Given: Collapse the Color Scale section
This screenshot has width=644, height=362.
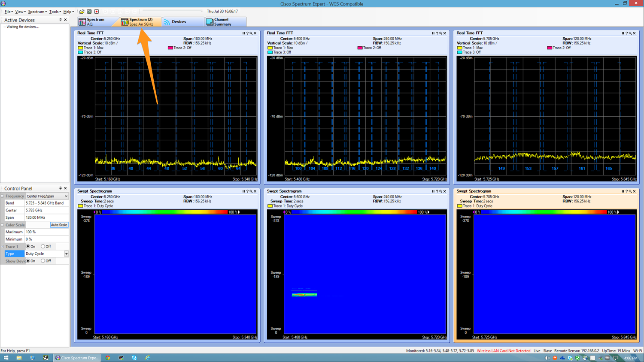Looking at the screenshot, I should (x=2, y=225).
